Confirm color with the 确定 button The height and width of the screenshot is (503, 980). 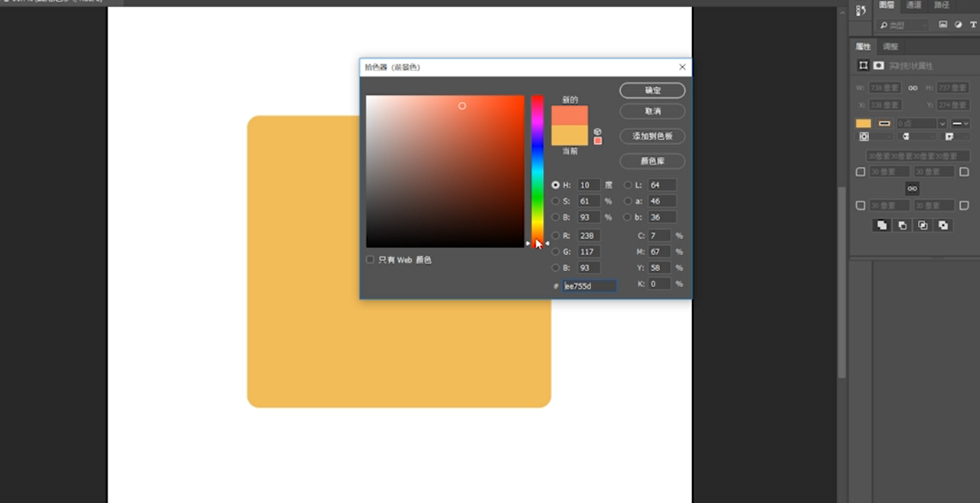click(x=652, y=90)
